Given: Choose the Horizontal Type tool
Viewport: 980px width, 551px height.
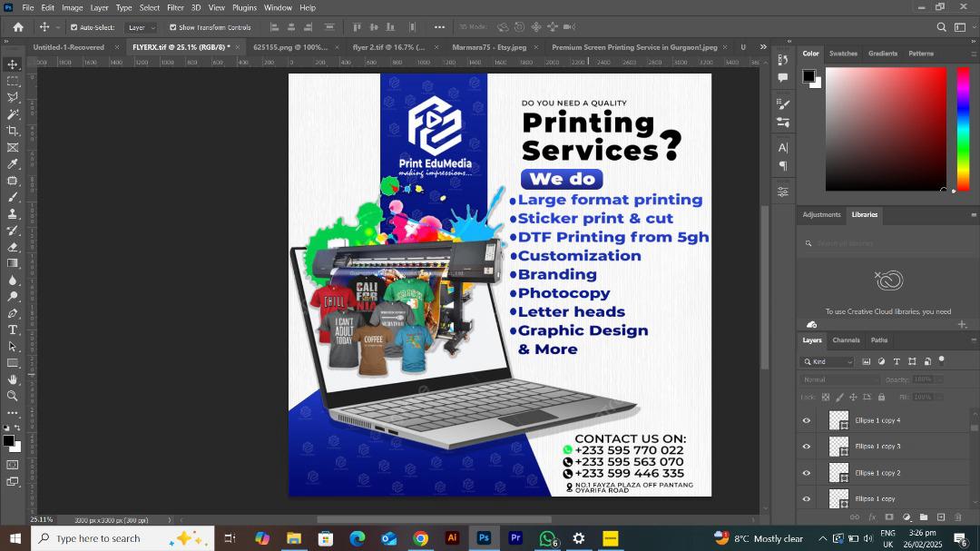Looking at the screenshot, I should (13, 330).
